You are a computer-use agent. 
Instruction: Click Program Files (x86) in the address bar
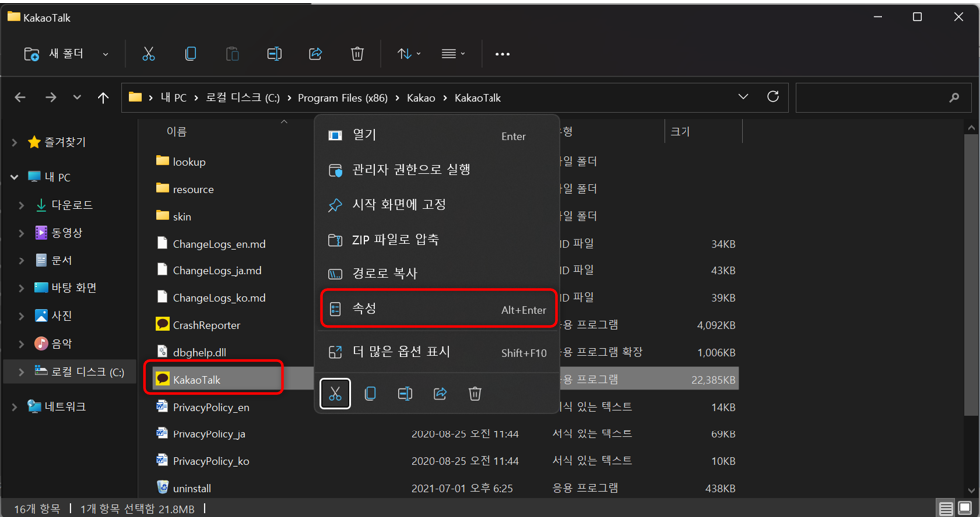(x=342, y=98)
